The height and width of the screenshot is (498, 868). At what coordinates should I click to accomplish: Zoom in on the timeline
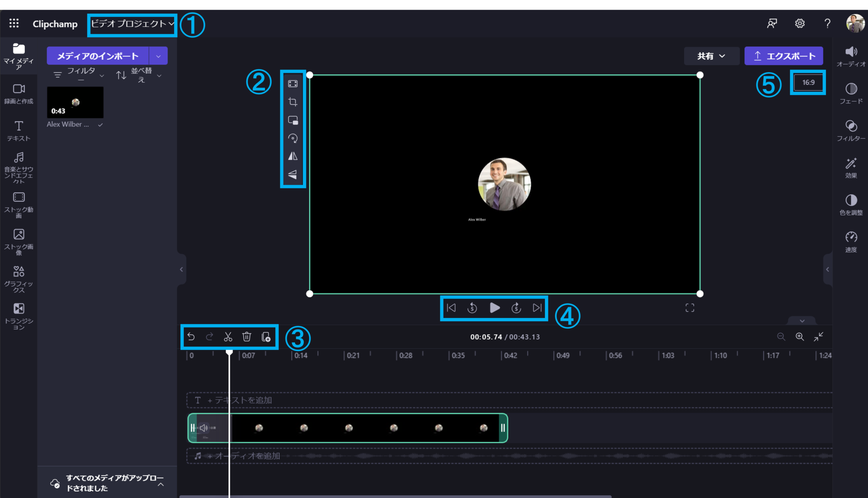[x=800, y=337]
